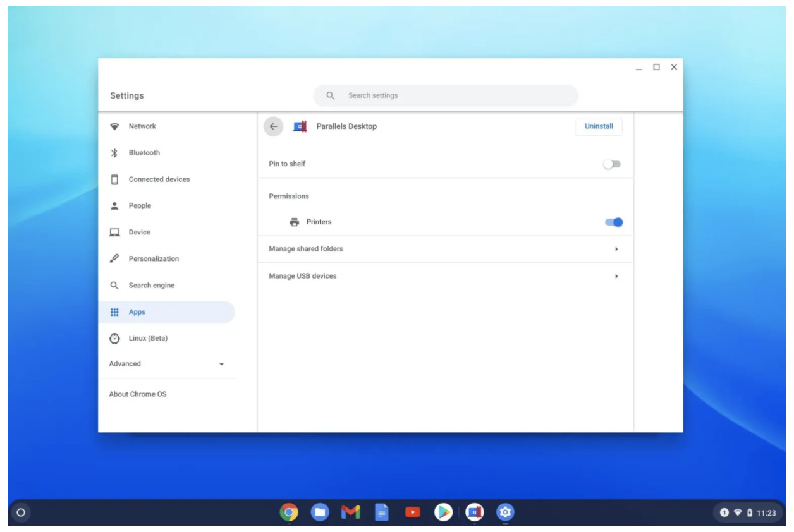This screenshot has width=794, height=532.
Task: Launch Google Play Store from the shelf
Action: point(444,512)
